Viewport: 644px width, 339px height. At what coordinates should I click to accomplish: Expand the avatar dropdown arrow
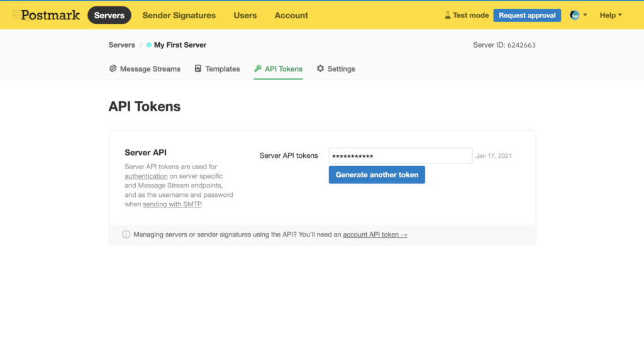pos(586,15)
